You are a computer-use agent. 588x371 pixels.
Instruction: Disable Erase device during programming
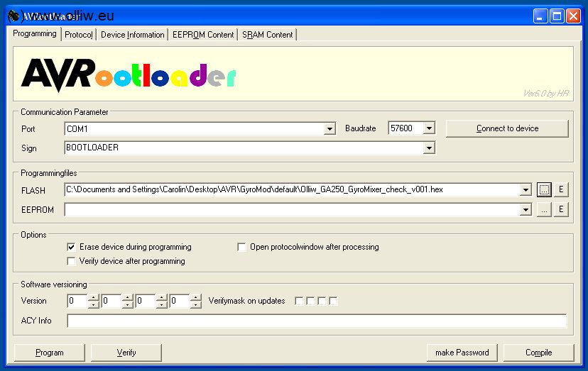coord(71,247)
